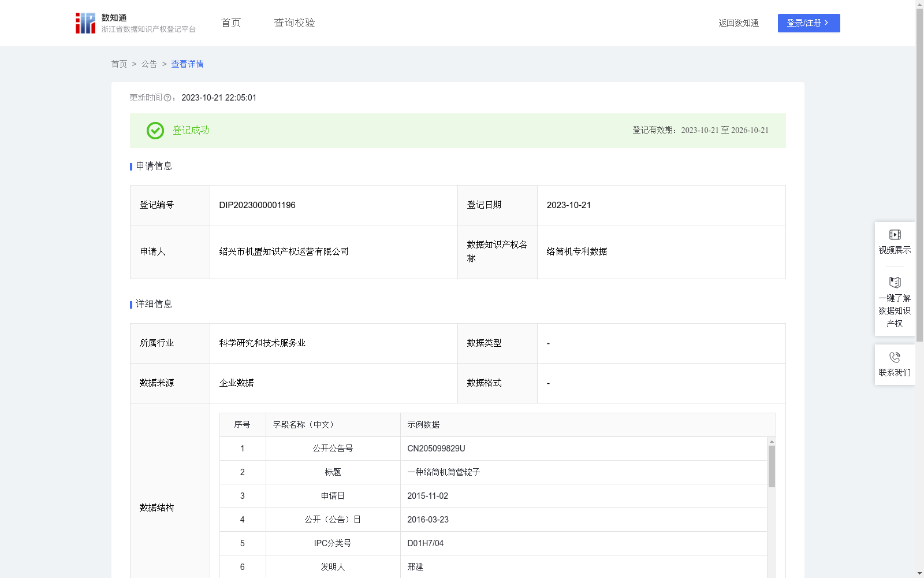This screenshot has height=578, width=924.
Task: Click the 科学研究和技术服务业 industry value
Action: point(263,343)
